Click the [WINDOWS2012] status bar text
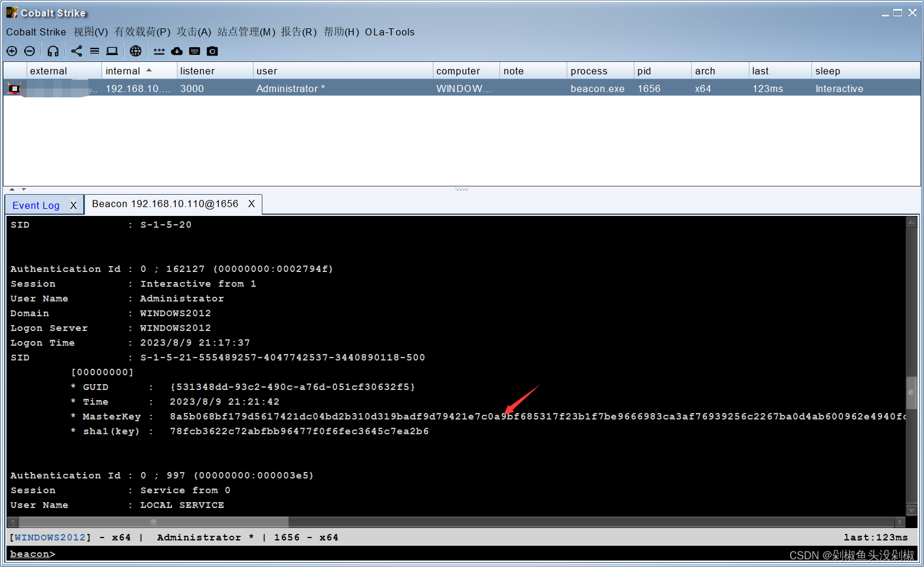The image size is (924, 567). [x=50, y=537]
